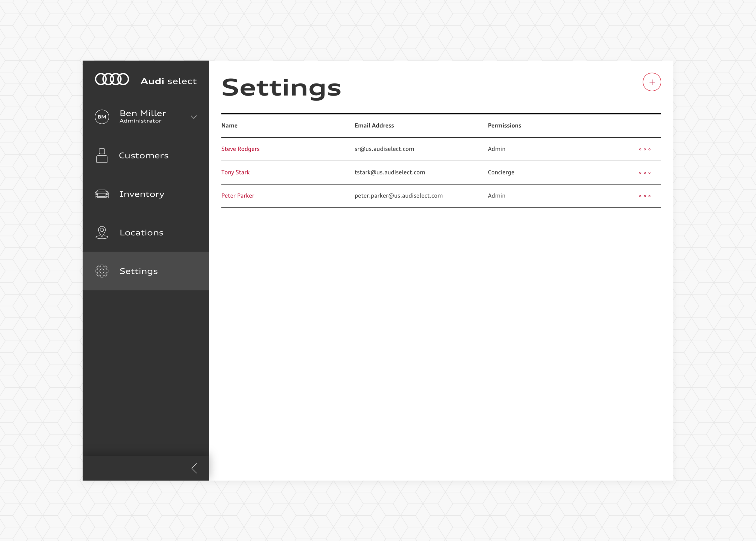The width and height of the screenshot is (756, 541).
Task: Open Steve Rodgers user link
Action: click(x=240, y=149)
